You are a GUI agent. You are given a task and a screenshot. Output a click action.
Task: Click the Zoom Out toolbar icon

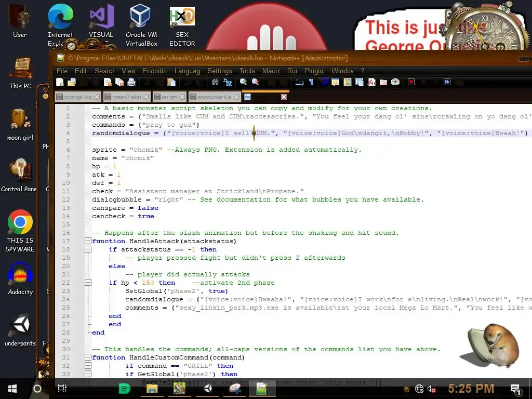point(256,82)
